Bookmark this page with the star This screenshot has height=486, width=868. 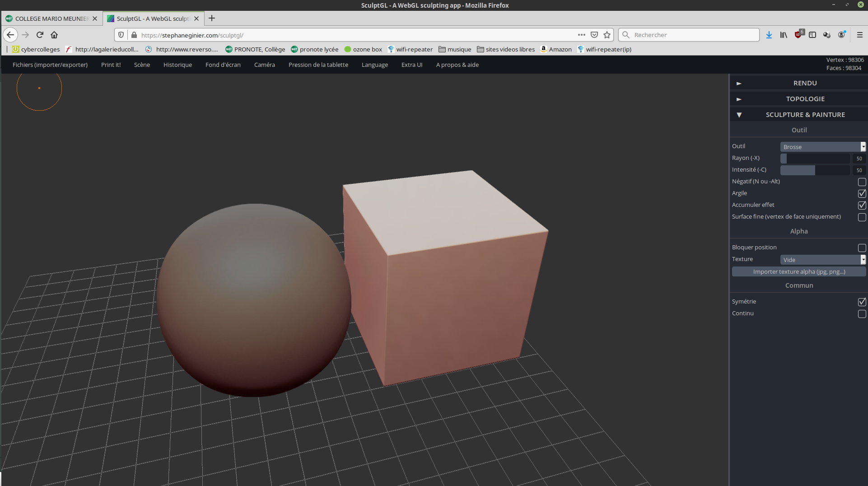pos(607,35)
